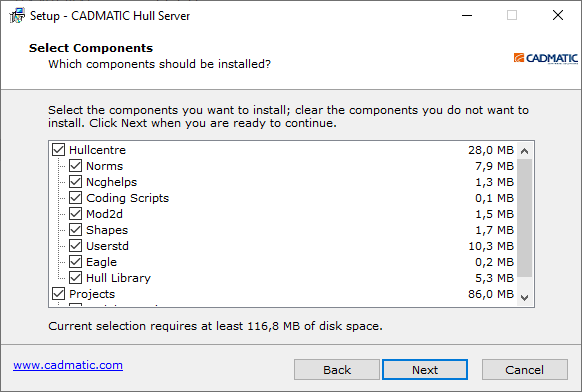Click the CADMATIC logo
The height and width of the screenshot is (392, 582).
(546, 58)
